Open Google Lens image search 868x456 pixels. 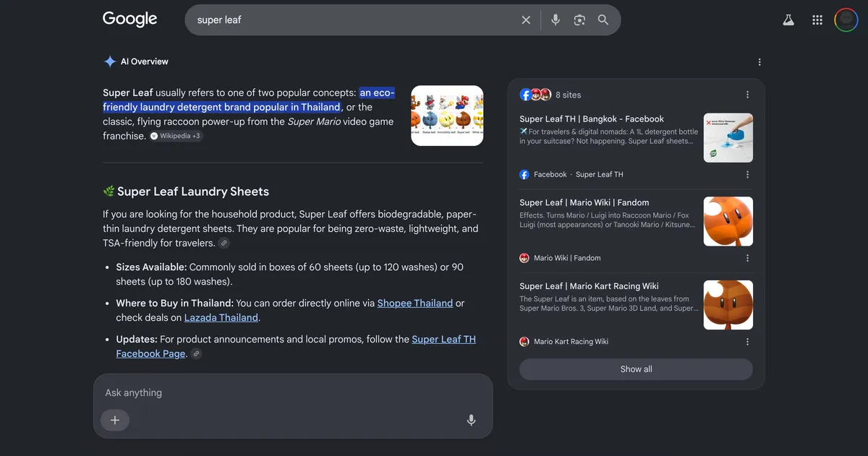[x=579, y=20]
